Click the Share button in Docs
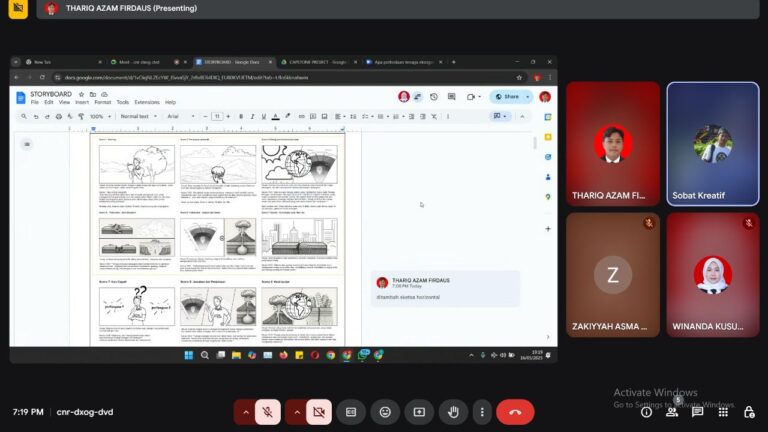Screen dimensions: 768x432 (x=507, y=96)
